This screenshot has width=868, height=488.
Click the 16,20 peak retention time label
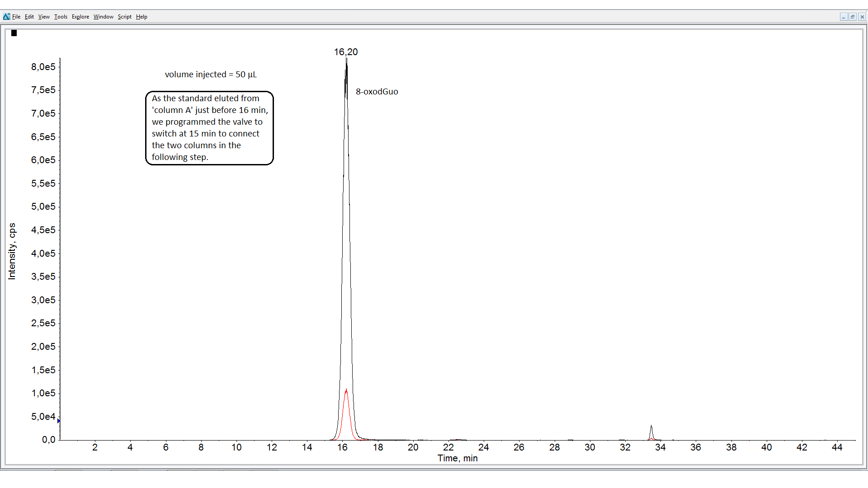click(x=346, y=52)
